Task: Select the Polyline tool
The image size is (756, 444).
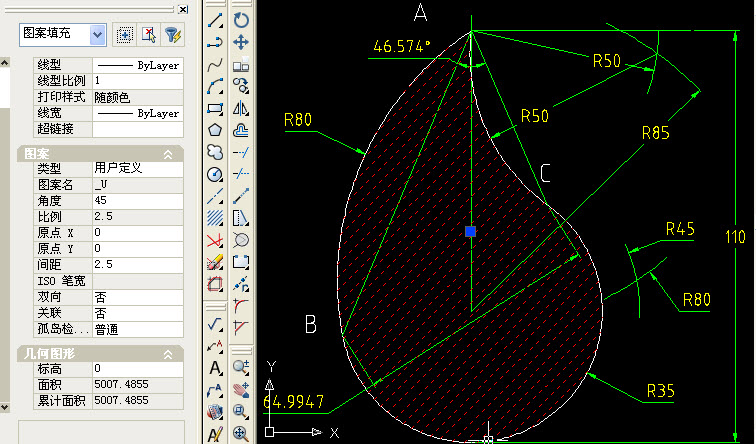Action: click(215, 42)
